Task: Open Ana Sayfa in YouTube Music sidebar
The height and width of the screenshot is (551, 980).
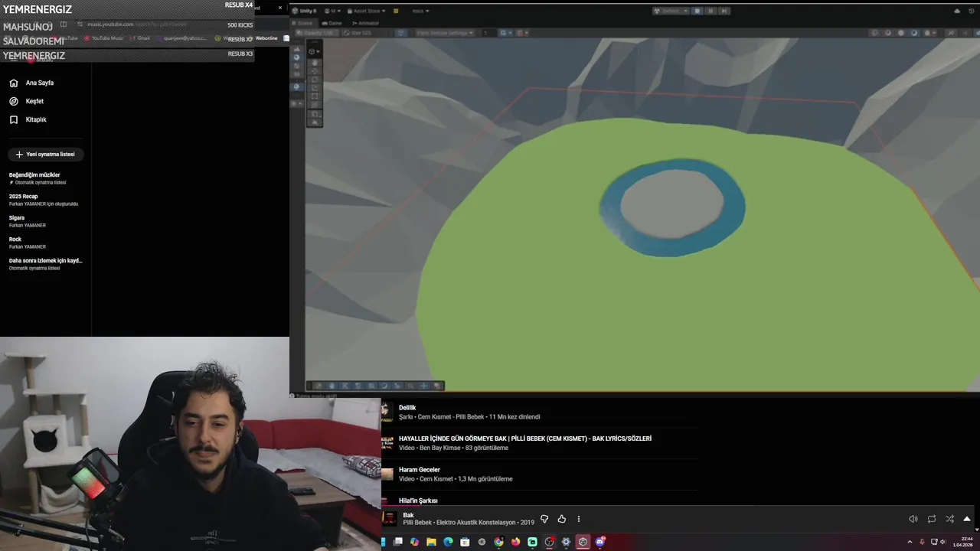Action: pyautogui.click(x=40, y=83)
